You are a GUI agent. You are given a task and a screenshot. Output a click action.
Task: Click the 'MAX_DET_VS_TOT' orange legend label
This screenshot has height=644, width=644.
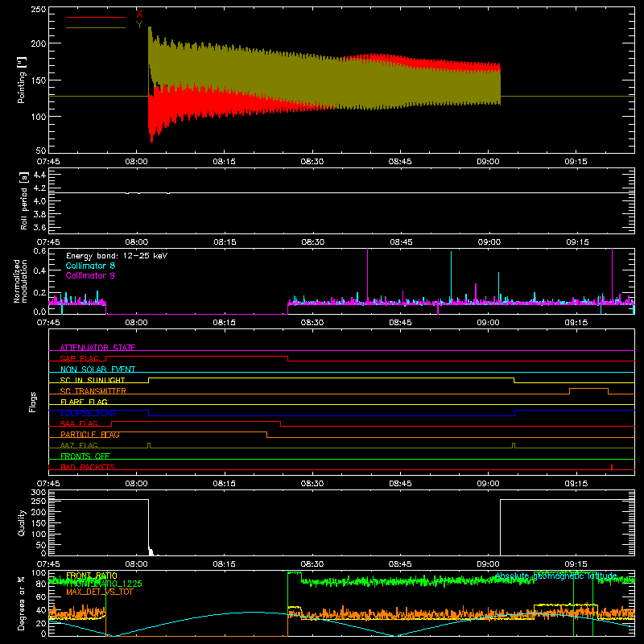coord(100,592)
